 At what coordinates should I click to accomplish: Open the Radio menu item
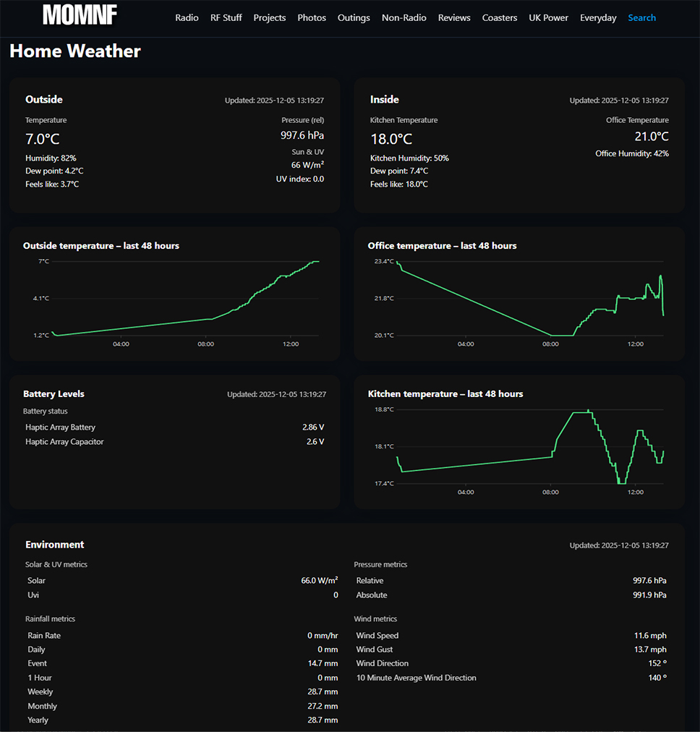click(187, 17)
